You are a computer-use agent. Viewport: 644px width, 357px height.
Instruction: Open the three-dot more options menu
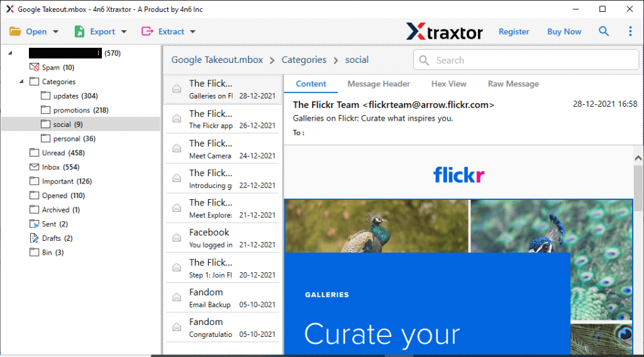pos(630,31)
